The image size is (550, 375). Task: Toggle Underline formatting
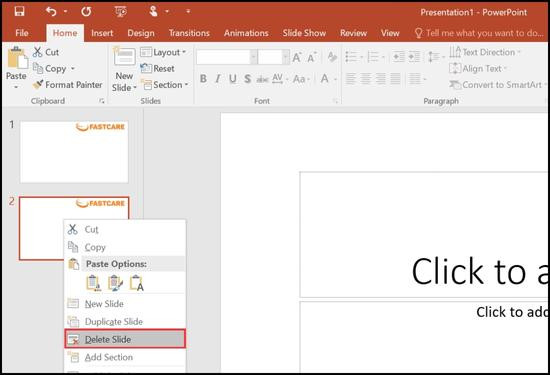(233, 79)
